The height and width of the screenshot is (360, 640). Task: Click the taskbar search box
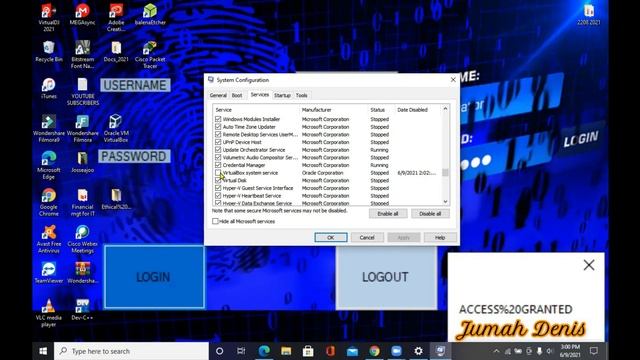click(x=131, y=351)
